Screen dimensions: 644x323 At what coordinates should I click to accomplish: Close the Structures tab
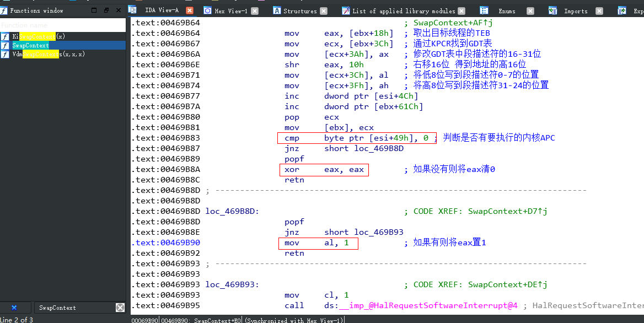click(324, 10)
